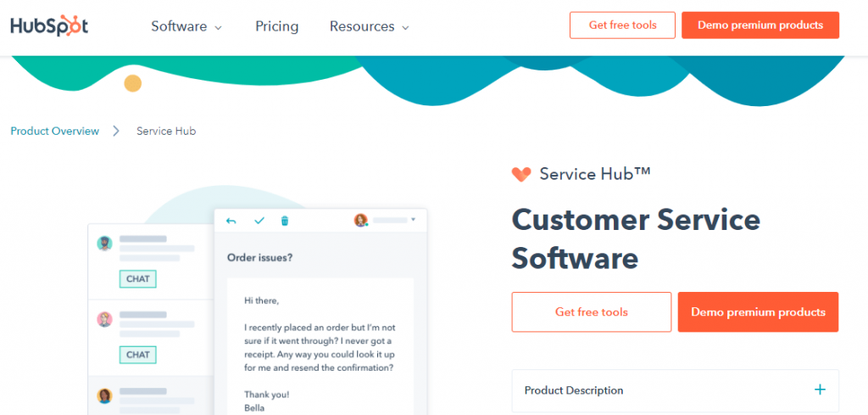Open the agent assignee dropdown arrow in the message toolbar
Viewport: 868px width, 415px height.
413,221
